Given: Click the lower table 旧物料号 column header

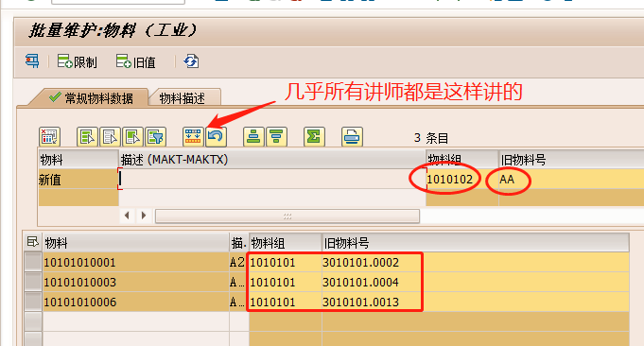Looking at the screenshot, I should 475,243.
